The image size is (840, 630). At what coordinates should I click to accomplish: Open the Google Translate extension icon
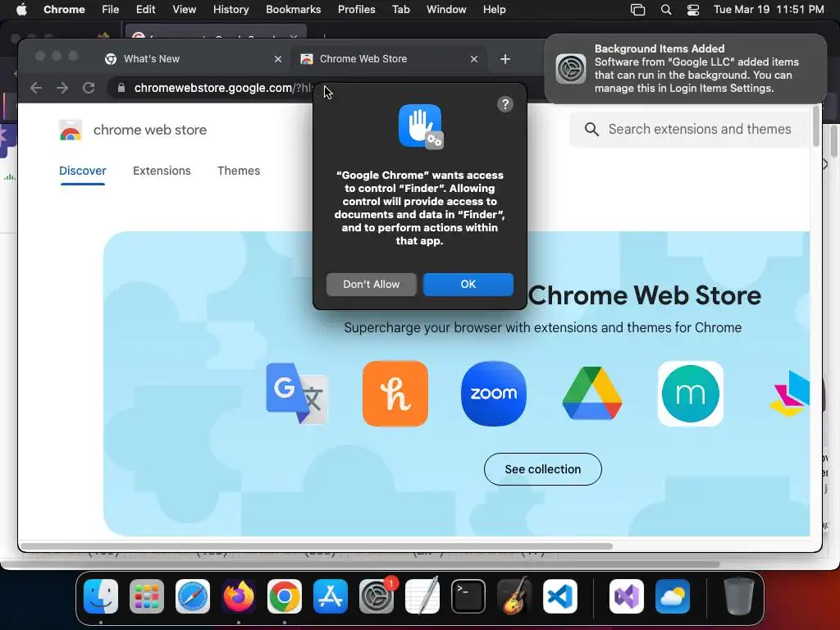pos(297,394)
